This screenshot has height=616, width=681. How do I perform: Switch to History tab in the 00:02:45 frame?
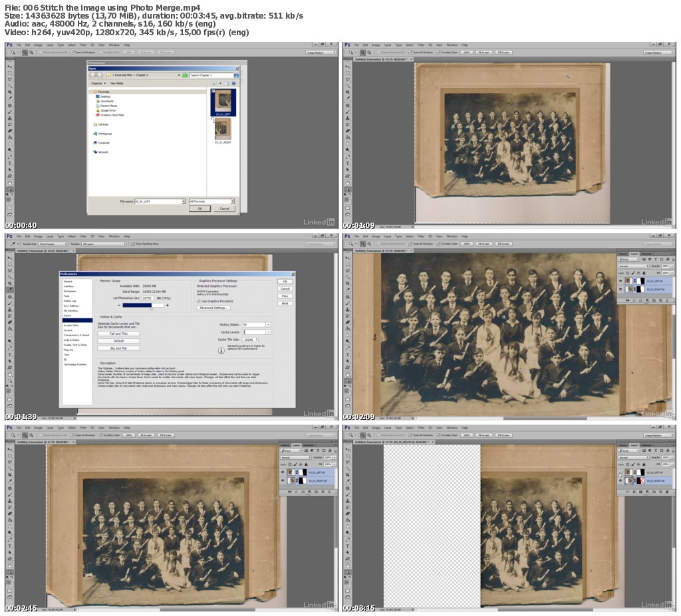(285, 445)
